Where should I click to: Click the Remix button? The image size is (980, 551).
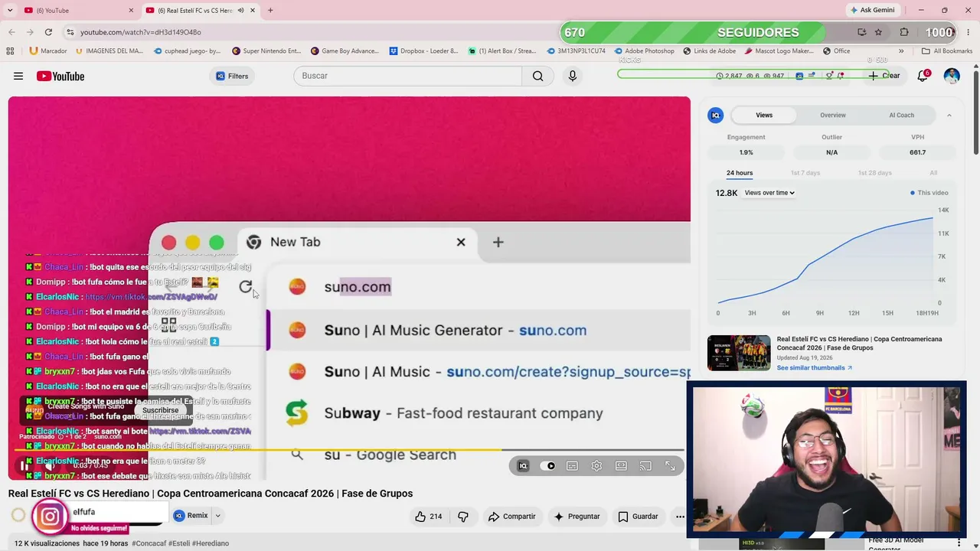point(191,516)
